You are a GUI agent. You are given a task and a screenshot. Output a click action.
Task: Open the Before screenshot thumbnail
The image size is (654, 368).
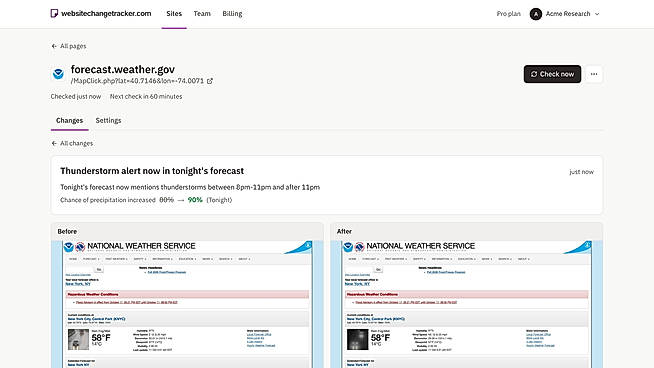[187, 304]
